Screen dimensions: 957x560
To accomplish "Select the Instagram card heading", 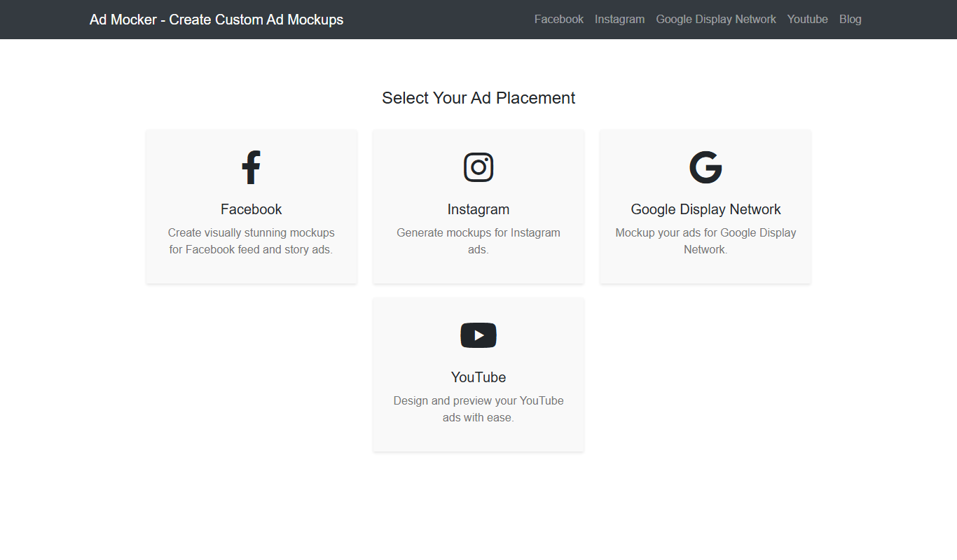I will point(478,209).
